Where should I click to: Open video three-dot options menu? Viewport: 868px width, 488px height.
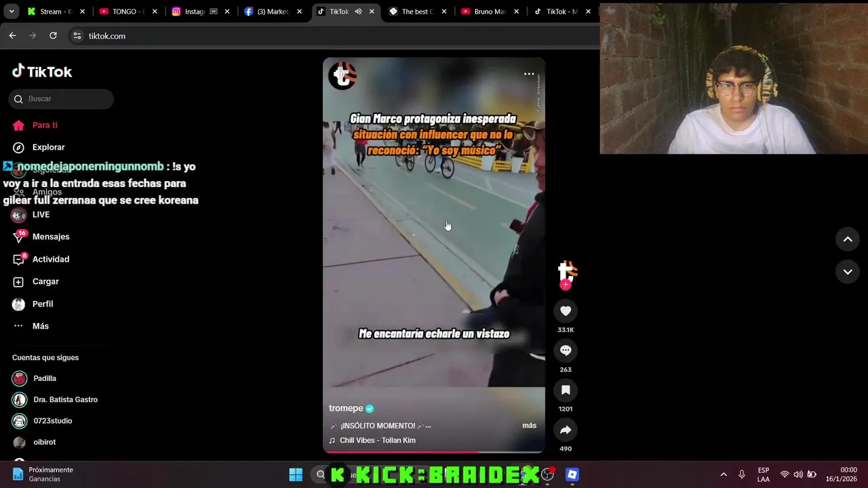(x=529, y=74)
